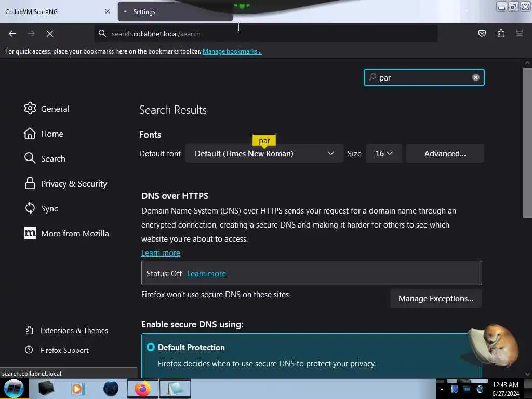Screen dimensions: 532x399
Task: Click the Privacy & Security padlock icon
Action: coord(30,183)
